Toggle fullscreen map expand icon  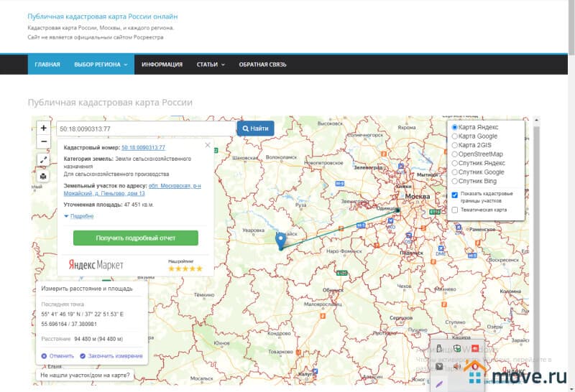(x=44, y=160)
